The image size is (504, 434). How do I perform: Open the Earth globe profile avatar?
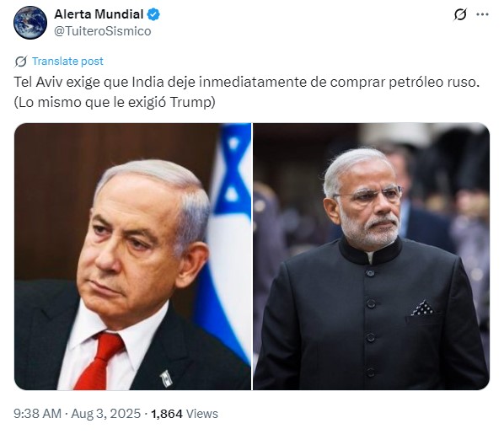click(x=30, y=23)
